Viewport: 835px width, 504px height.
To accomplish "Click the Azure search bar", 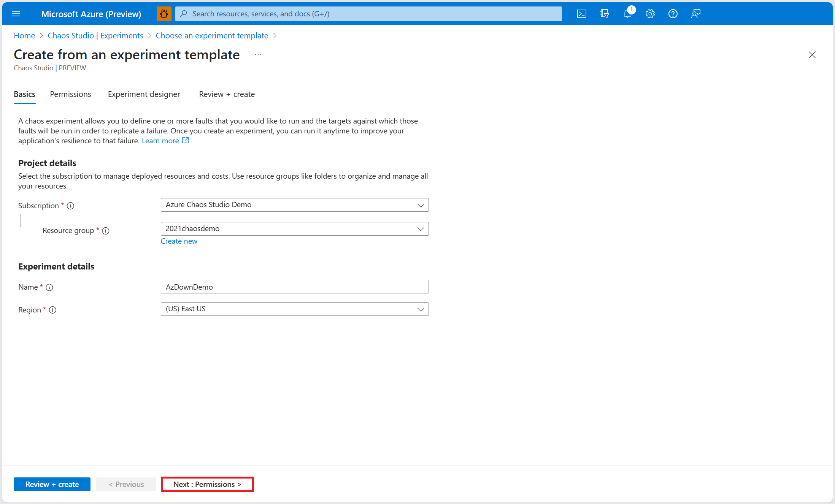I will (x=368, y=14).
